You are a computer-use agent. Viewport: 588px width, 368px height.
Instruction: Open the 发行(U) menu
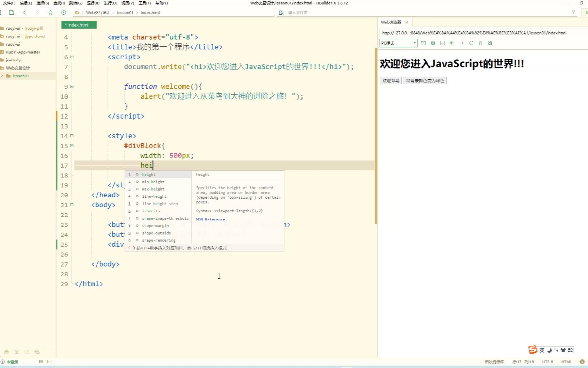pos(110,3)
